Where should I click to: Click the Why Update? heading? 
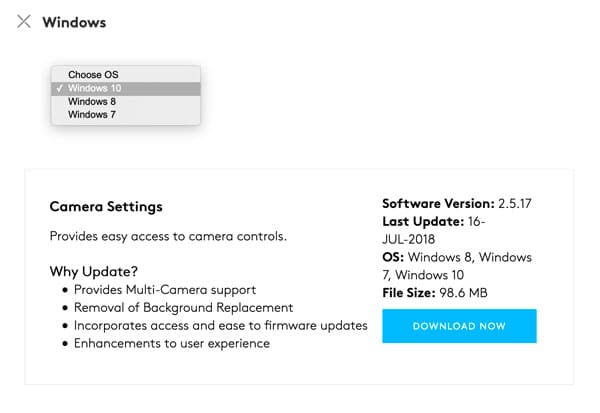(x=94, y=272)
